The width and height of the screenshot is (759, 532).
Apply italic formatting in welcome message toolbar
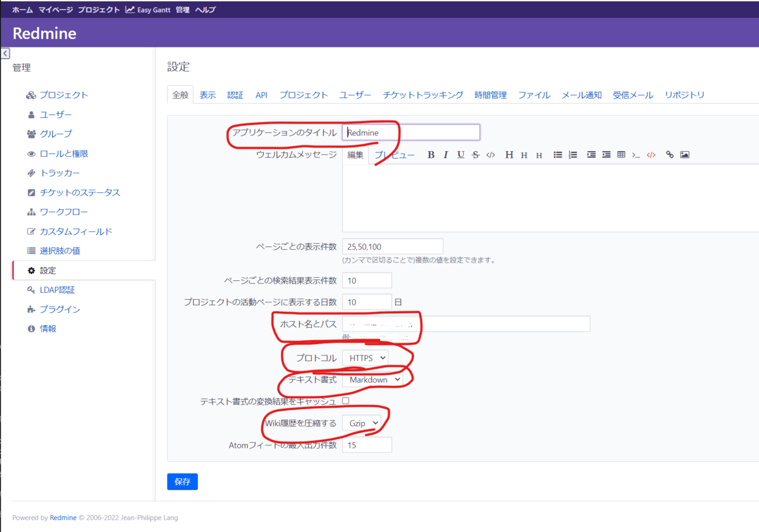point(446,155)
